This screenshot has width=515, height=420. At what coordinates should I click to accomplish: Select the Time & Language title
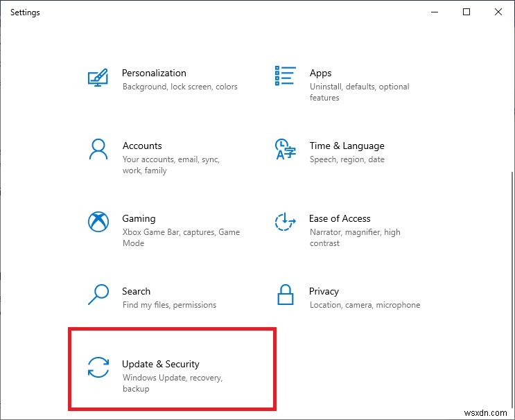tap(347, 146)
